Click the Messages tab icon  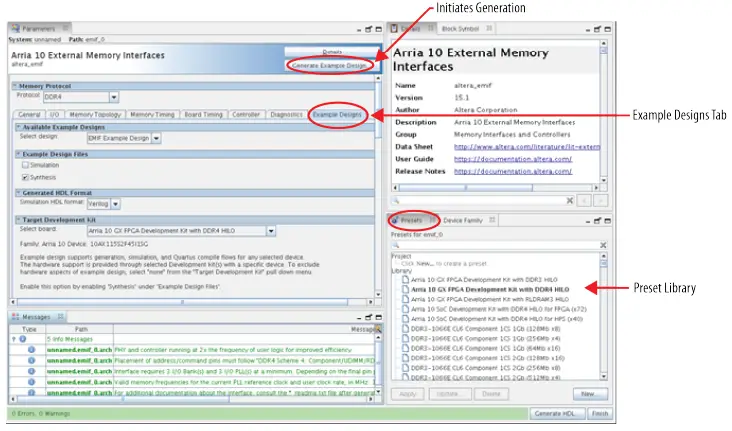point(15,317)
